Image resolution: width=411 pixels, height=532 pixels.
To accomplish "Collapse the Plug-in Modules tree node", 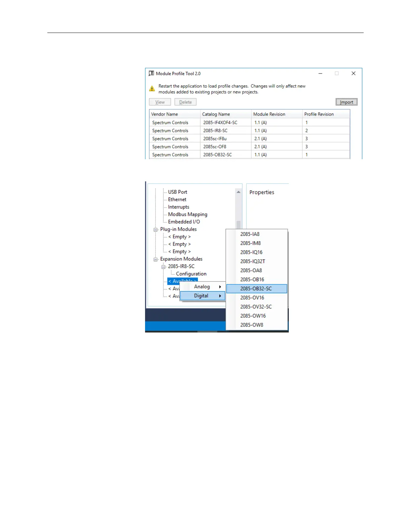I will tap(155, 230).
